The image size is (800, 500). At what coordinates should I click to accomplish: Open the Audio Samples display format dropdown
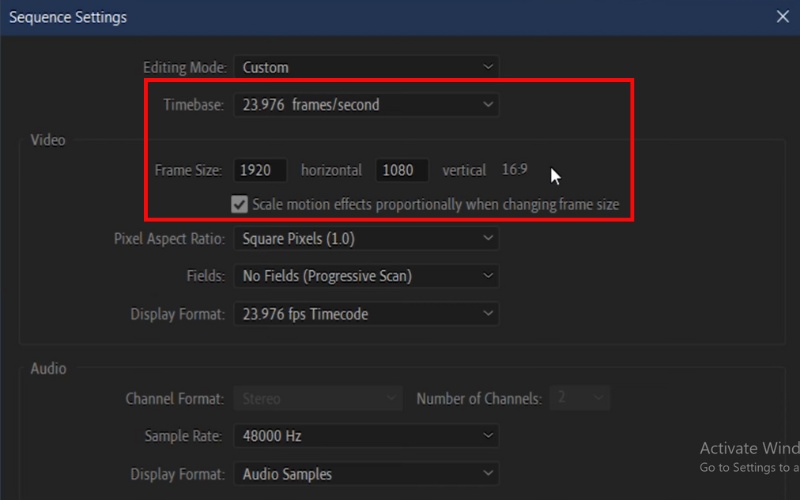(367, 474)
